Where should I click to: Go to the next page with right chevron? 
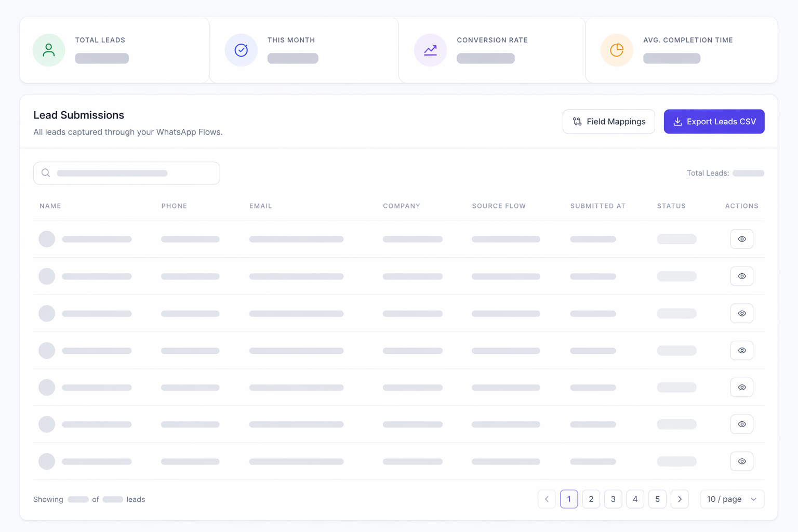point(680,499)
